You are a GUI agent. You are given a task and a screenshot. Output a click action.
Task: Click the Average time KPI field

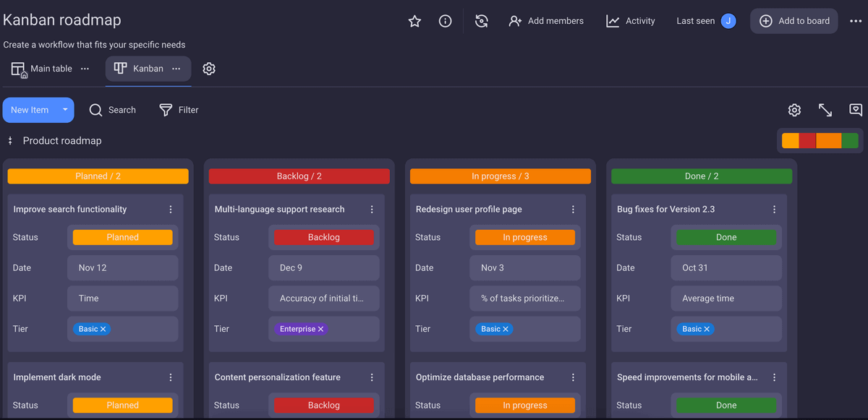point(726,299)
